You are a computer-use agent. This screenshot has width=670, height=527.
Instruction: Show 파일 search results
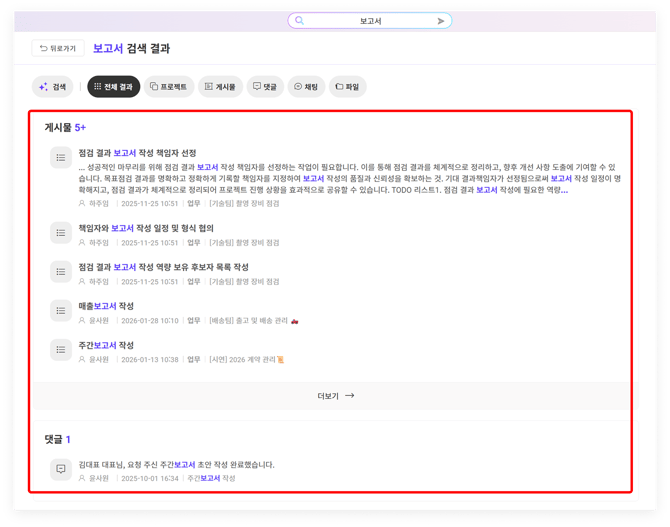(x=347, y=87)
